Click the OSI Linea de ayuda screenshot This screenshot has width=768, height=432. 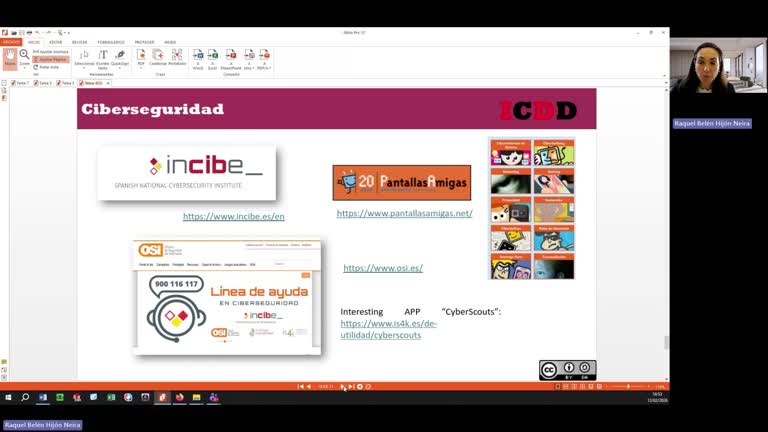coord(227,297)
